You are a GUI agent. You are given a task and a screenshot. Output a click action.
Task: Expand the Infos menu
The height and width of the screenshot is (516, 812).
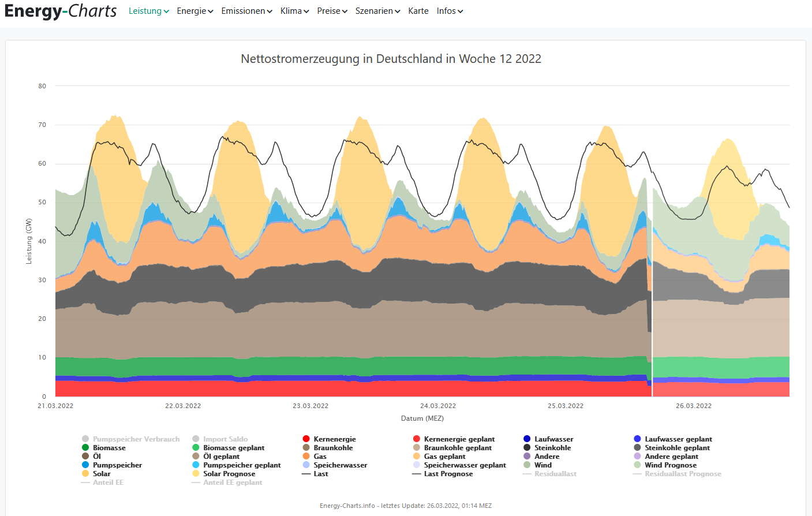click(450, 11)
